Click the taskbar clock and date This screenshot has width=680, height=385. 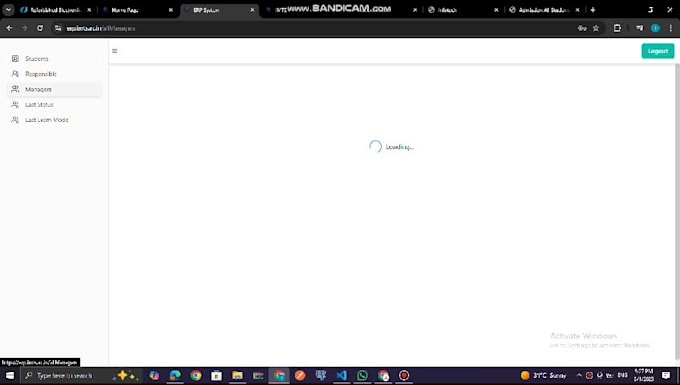[x=644, y=375]
